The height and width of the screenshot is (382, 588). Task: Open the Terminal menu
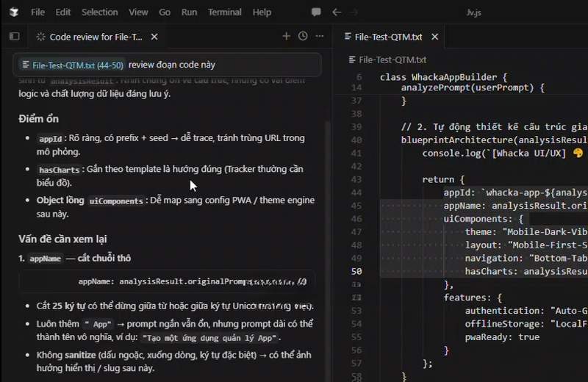225,12
